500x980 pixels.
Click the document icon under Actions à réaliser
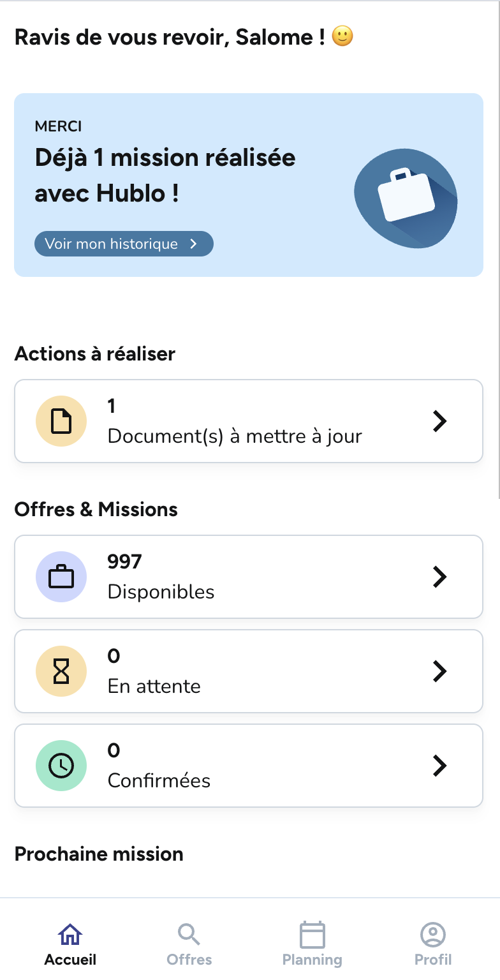click(x=61, y=421)
